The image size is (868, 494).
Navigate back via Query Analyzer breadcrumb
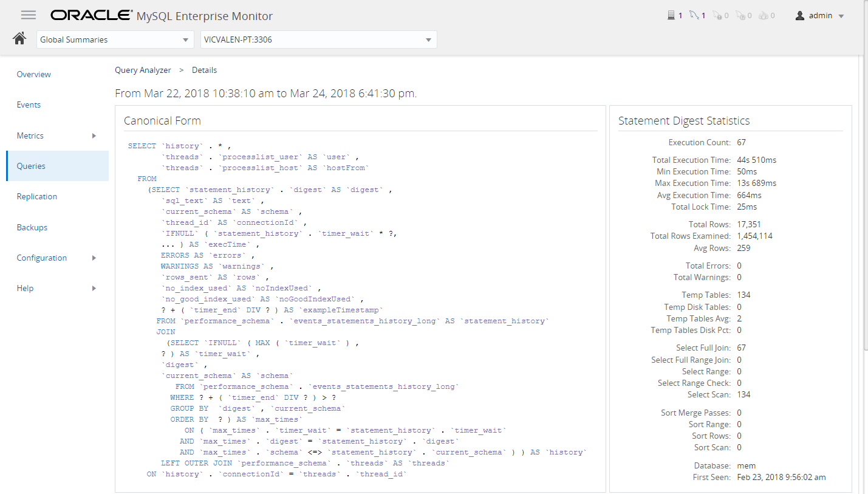(143, 70)
